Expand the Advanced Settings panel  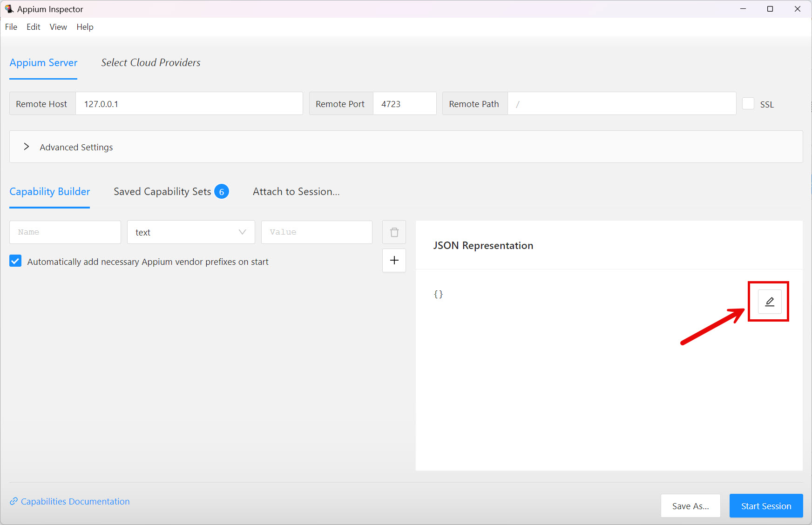point(406,147)
